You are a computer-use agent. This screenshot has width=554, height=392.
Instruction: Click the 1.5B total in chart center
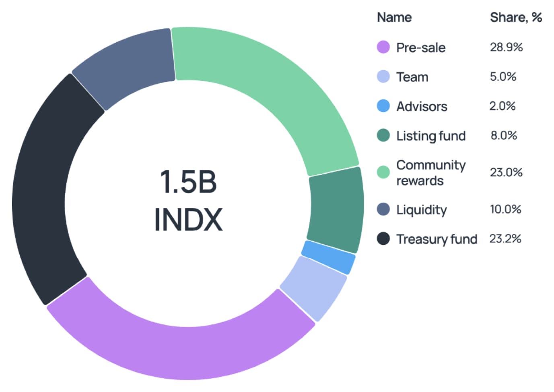[188, 181]
